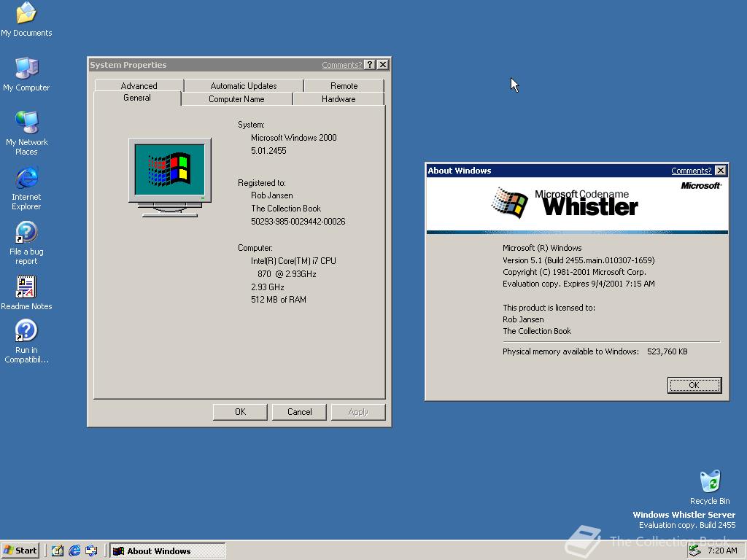Click the notepad quick launch icon

pyautogui.click(x=57, y=551)
